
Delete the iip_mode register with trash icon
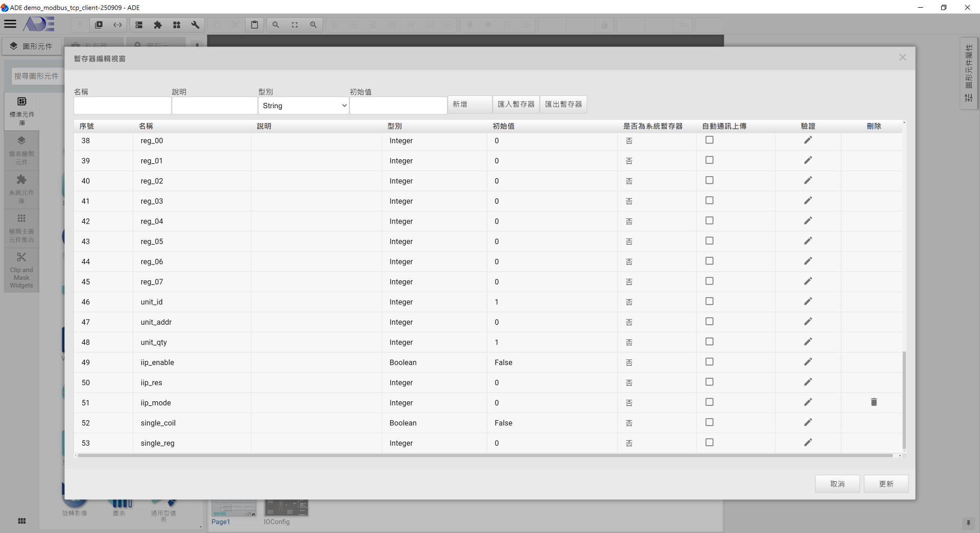coord(873,402)
